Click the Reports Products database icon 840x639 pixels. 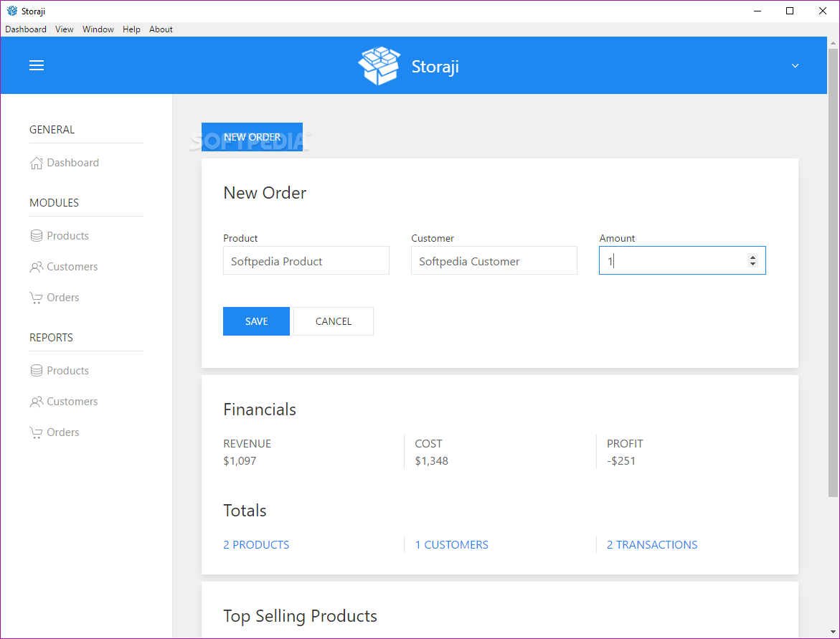point(36,371)
